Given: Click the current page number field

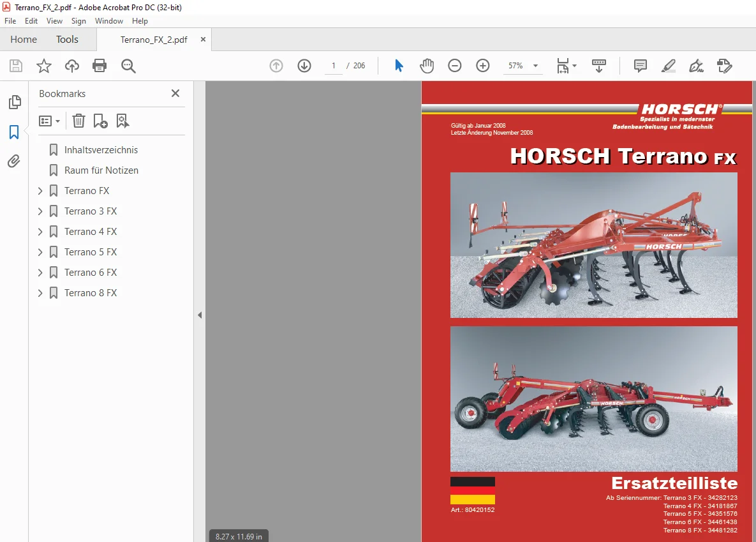Looking at the screenshot, I should (333, 66).
